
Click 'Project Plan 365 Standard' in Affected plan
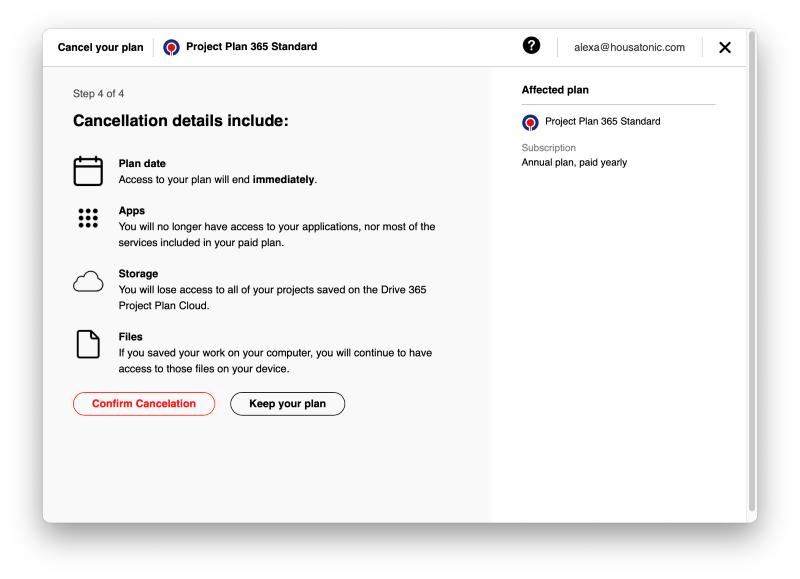603,121
